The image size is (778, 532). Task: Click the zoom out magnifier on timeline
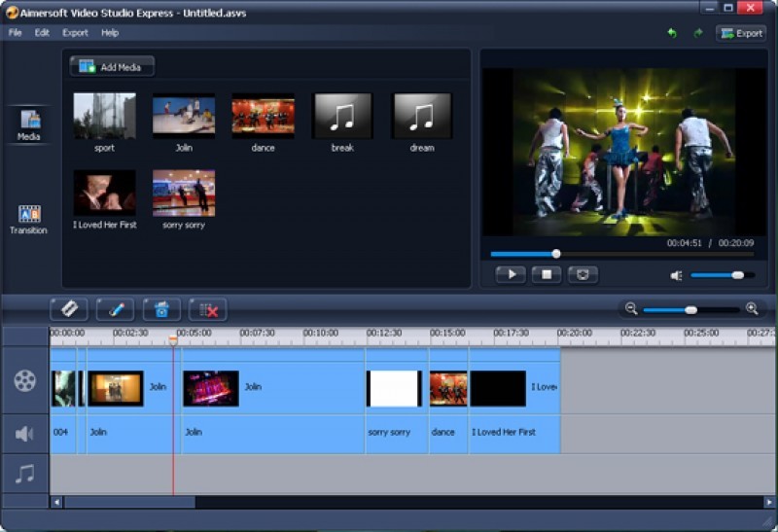pyautogui.click(x=631, y=309)
